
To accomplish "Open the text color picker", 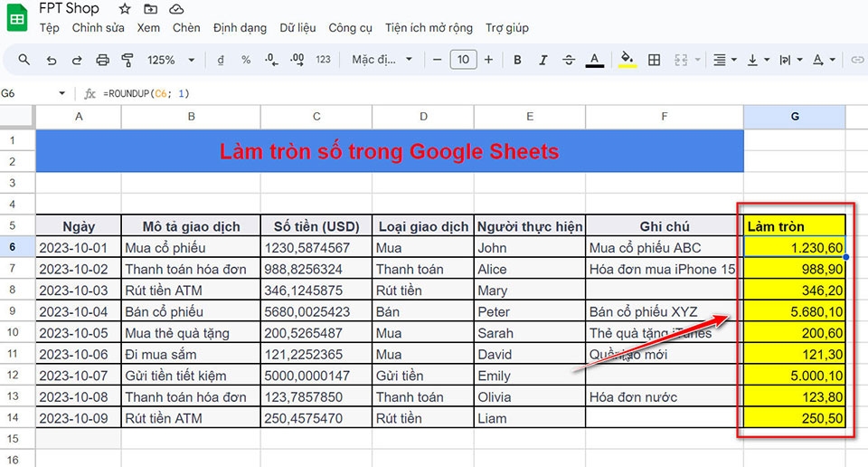I will point(595,60).
